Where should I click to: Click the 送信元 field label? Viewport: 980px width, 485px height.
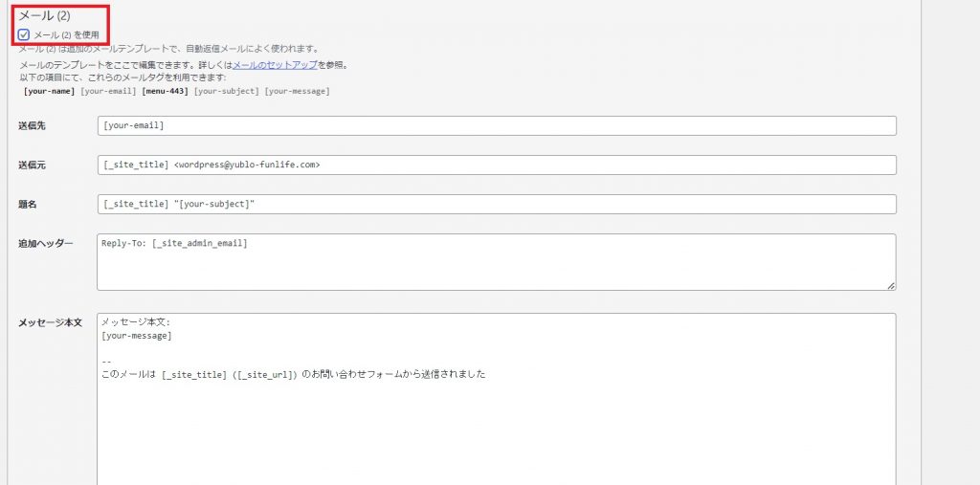pyautogui.click(x=32, y=165)
